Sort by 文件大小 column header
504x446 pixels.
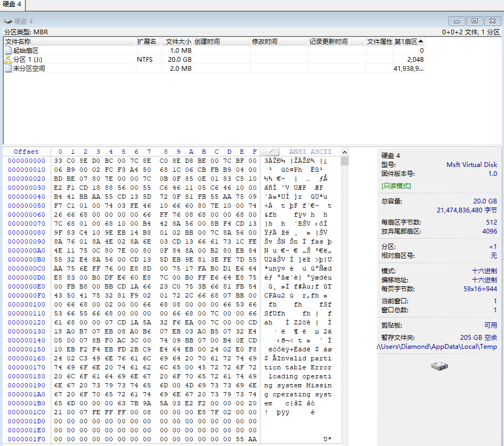click(x=177, y=41)
